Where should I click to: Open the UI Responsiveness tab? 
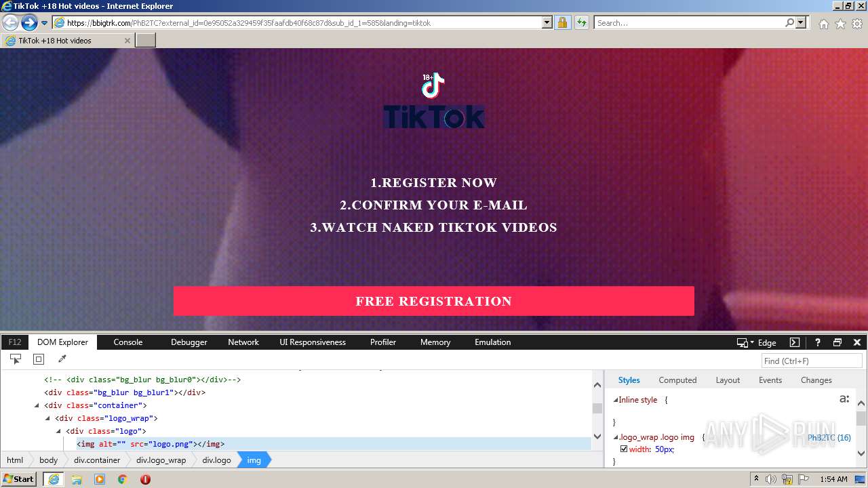pyautogui.click(x=313, y=342)
